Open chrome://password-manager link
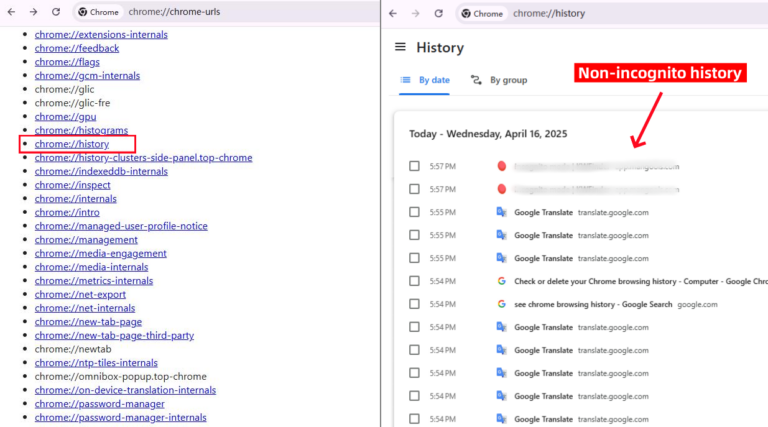 coord(99,404)
